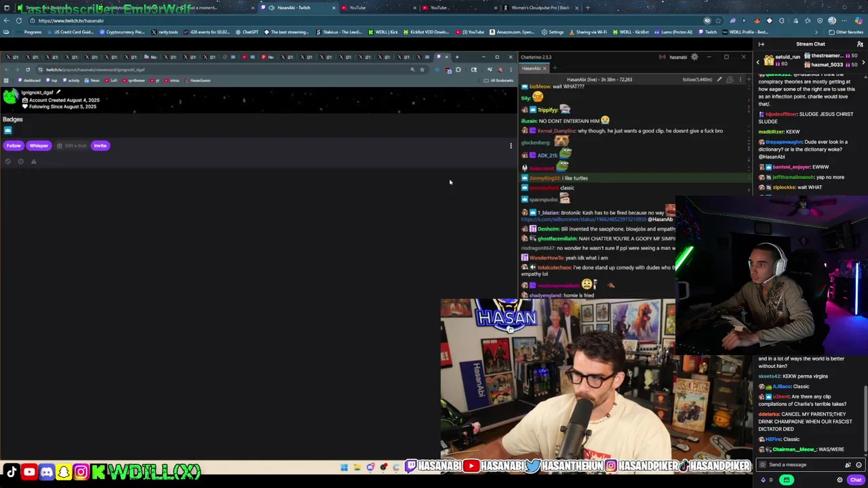Image resolution: width=868 pixels, height=488 pixels.
Task: Click the bookmark star in inner browser address bar
Action: click(x=422, y=70)
